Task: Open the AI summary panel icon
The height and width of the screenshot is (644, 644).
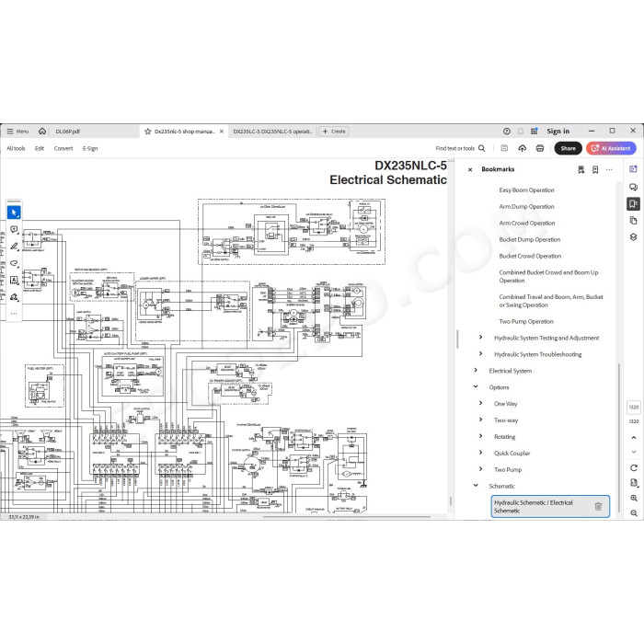Action: point(633,168)
